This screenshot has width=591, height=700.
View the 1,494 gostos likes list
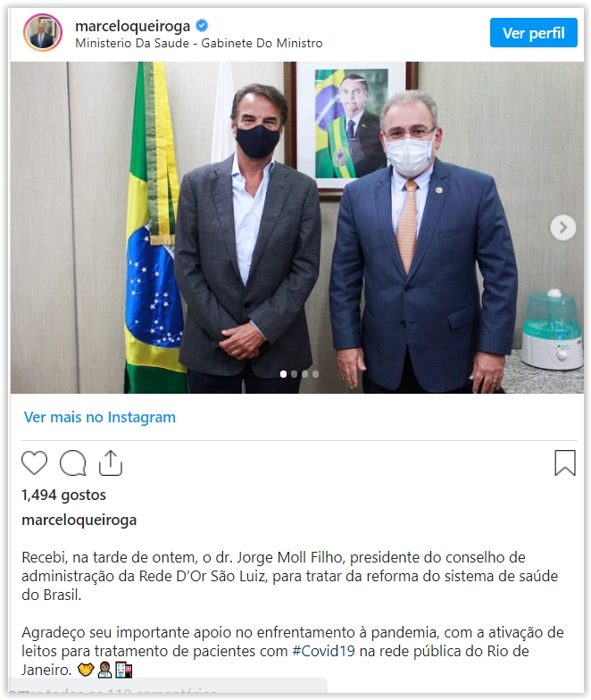click(x=64, y=495)
